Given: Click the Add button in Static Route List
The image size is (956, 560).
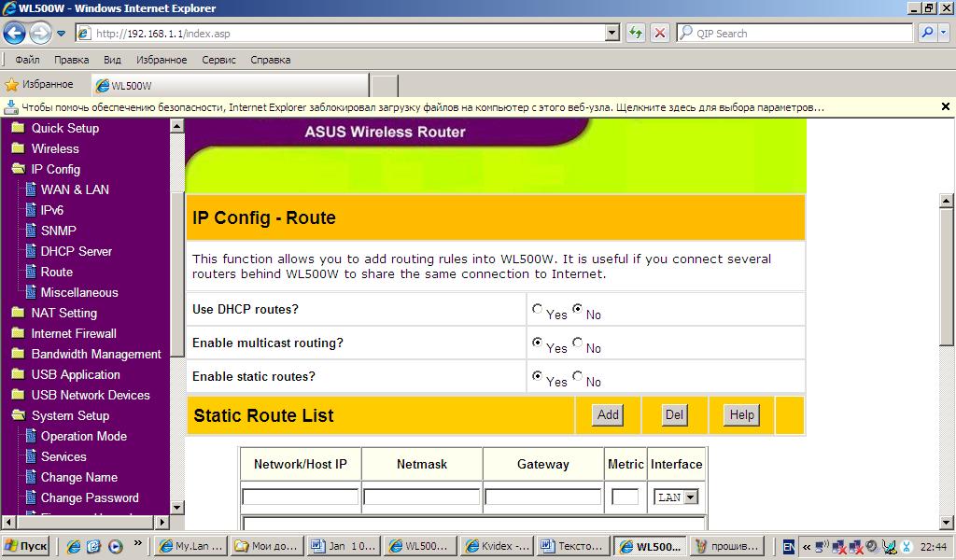Looking at the screenshot, I should 608,415.
